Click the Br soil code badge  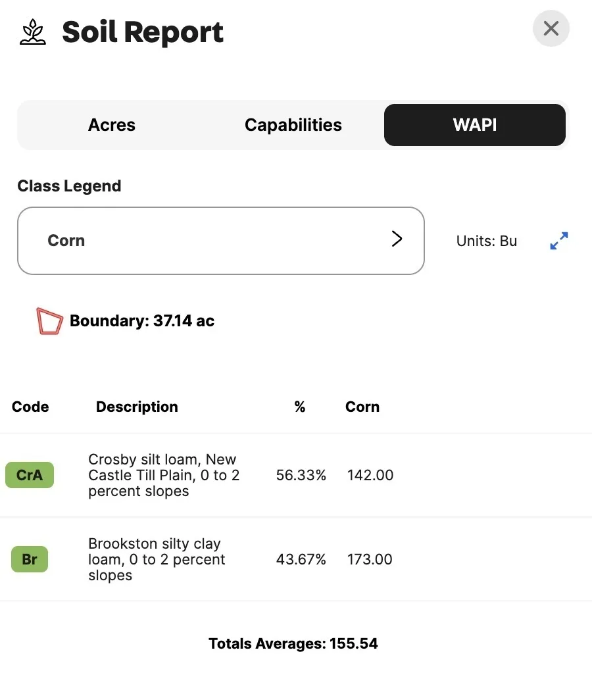tap(30, 559)
